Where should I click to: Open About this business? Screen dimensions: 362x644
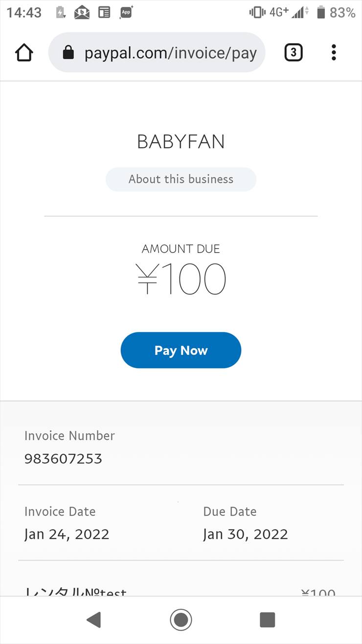click(x=181, y=179)
